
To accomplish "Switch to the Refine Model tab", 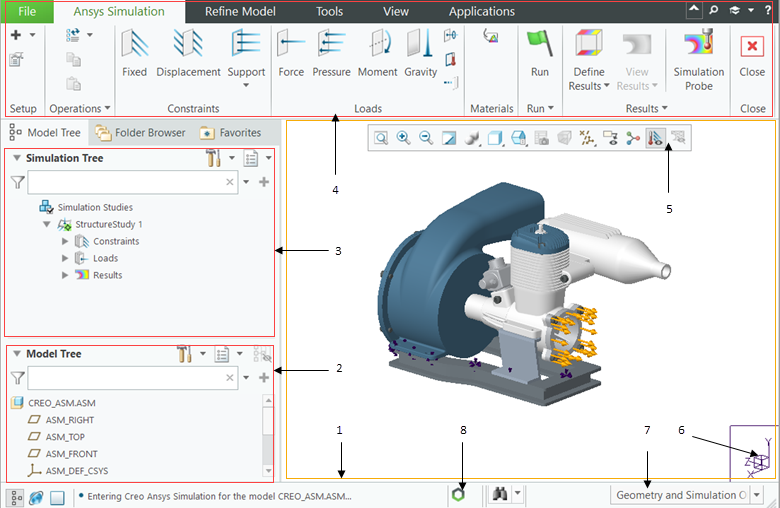I will coord(241,12).
